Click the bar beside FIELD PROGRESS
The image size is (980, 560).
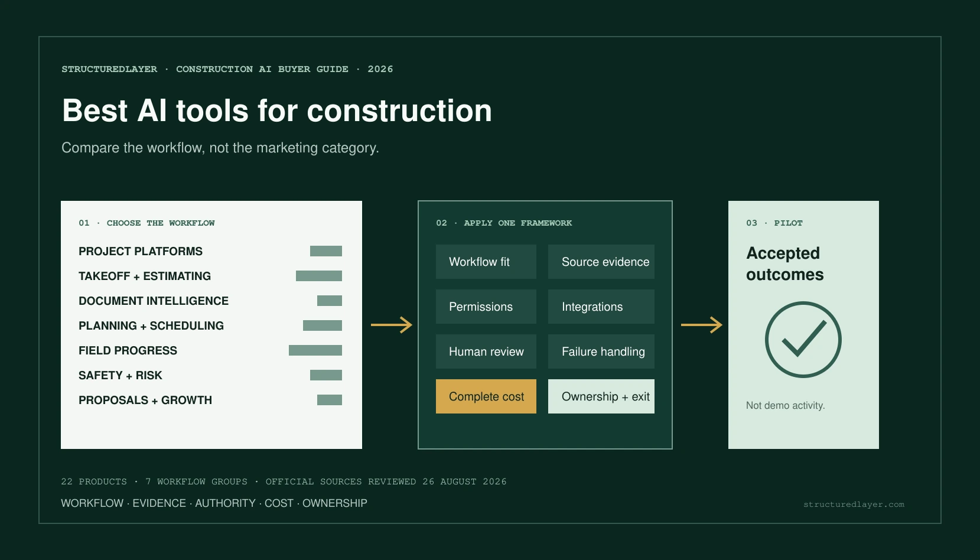(315, 350)
